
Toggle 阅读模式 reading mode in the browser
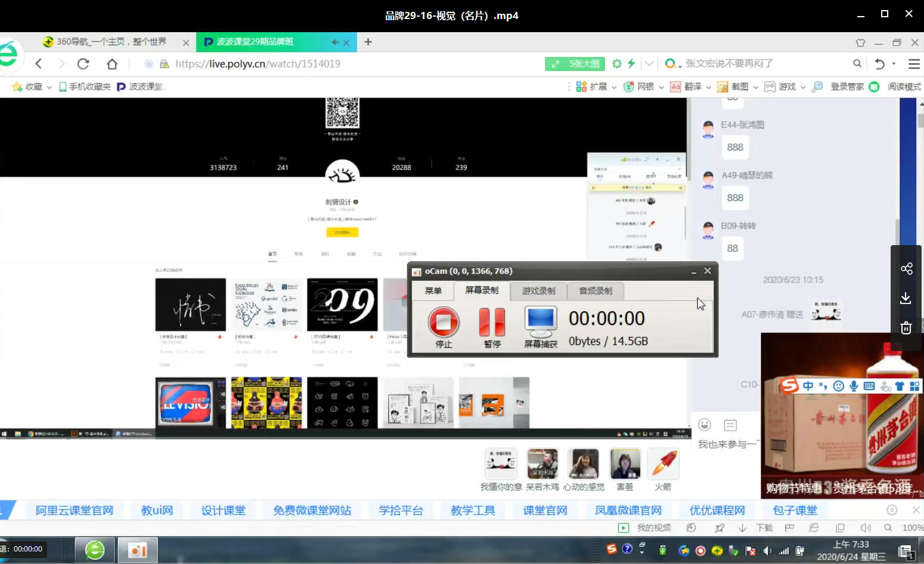904,86
